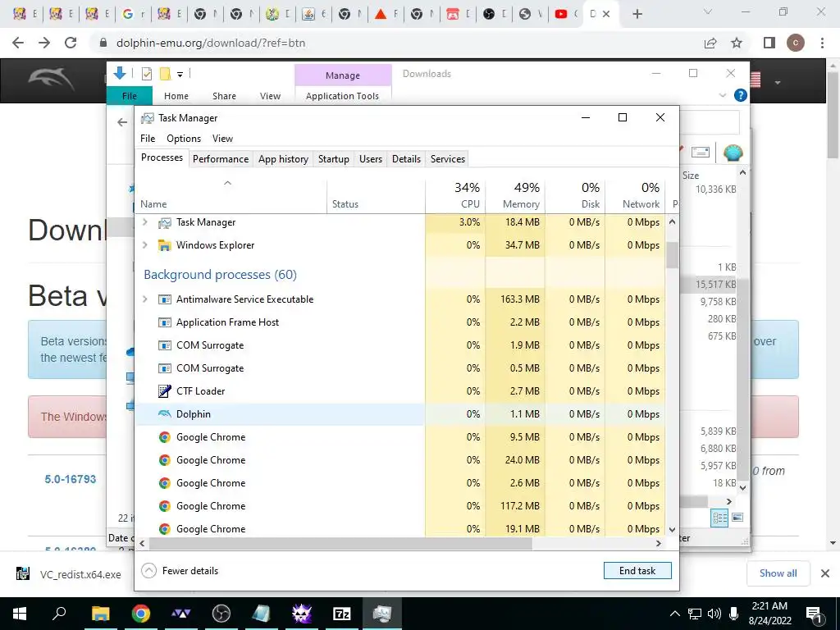Screen dimensions: 840x630
Task: Click the Dolphin logo on the website header
Action: pyautogui.click(x=51, y=80)
